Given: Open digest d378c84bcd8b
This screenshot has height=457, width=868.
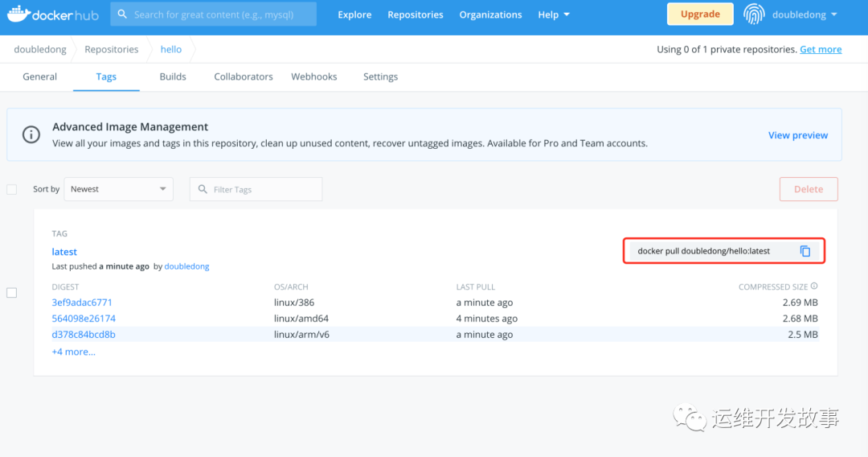Looking at the screenshot, I should [84, 335].
